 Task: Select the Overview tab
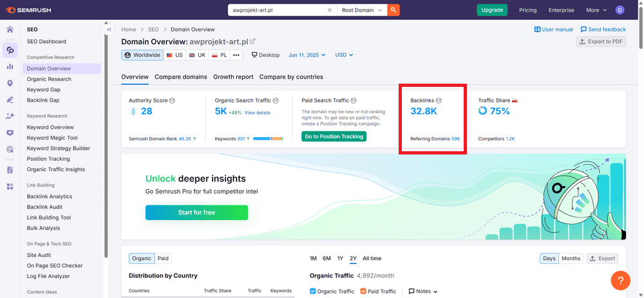point(135,77)
